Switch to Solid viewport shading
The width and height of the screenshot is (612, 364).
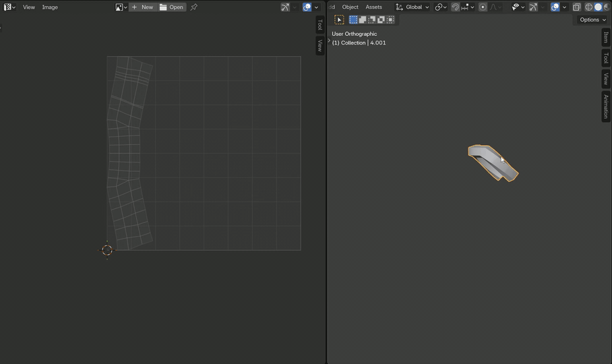(x=598, y=7)
